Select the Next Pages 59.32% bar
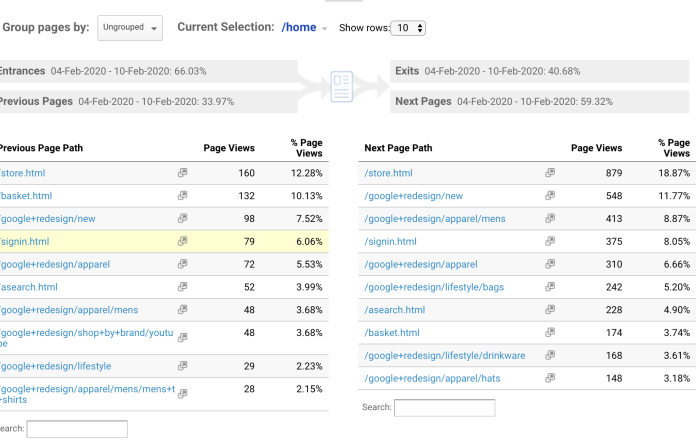The image size is (700, 447). tap(540, 101)
